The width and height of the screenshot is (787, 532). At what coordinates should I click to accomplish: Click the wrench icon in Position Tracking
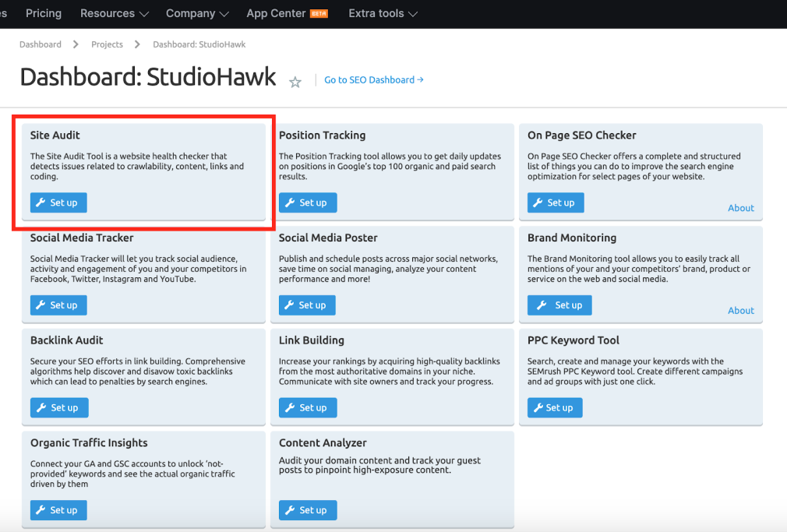(290, 203)
